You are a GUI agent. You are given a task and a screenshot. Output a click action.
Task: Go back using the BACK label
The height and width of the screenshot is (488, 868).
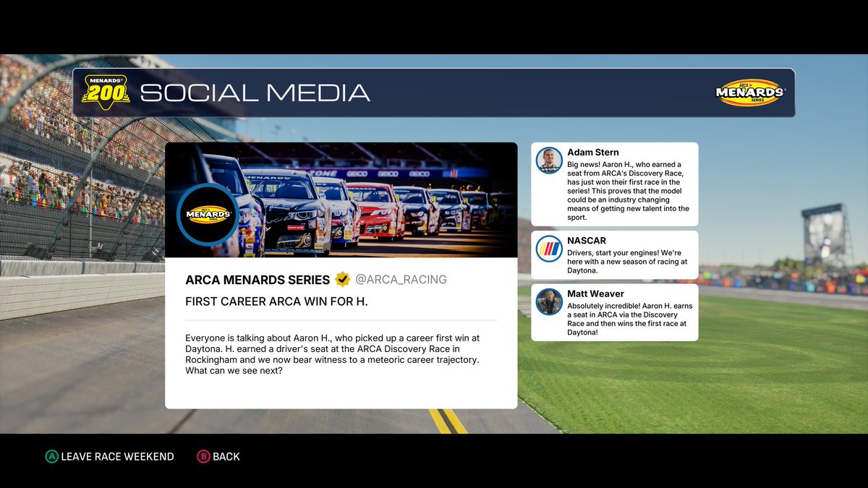click(x=226, y=457)
